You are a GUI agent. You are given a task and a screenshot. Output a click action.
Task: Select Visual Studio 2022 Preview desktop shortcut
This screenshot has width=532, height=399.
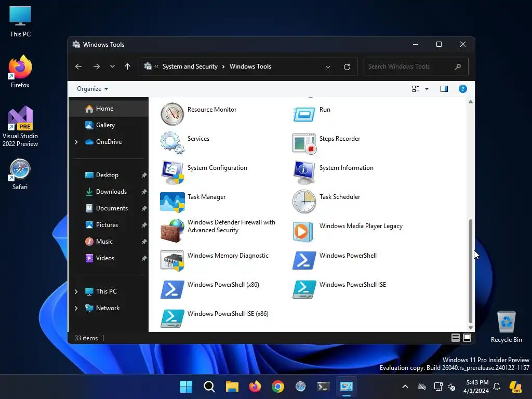point(20,126)
